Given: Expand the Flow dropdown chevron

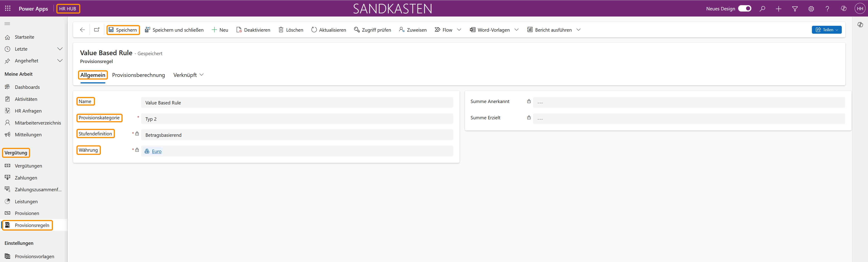Looking at the screenshot, I should coord(459,30).
